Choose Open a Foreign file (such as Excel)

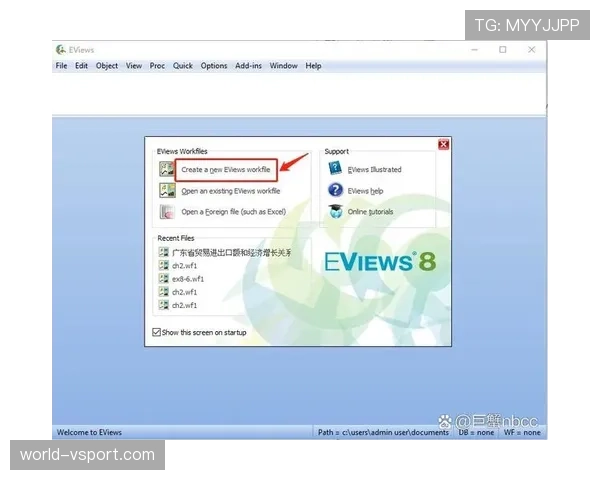tap(233, 212)
